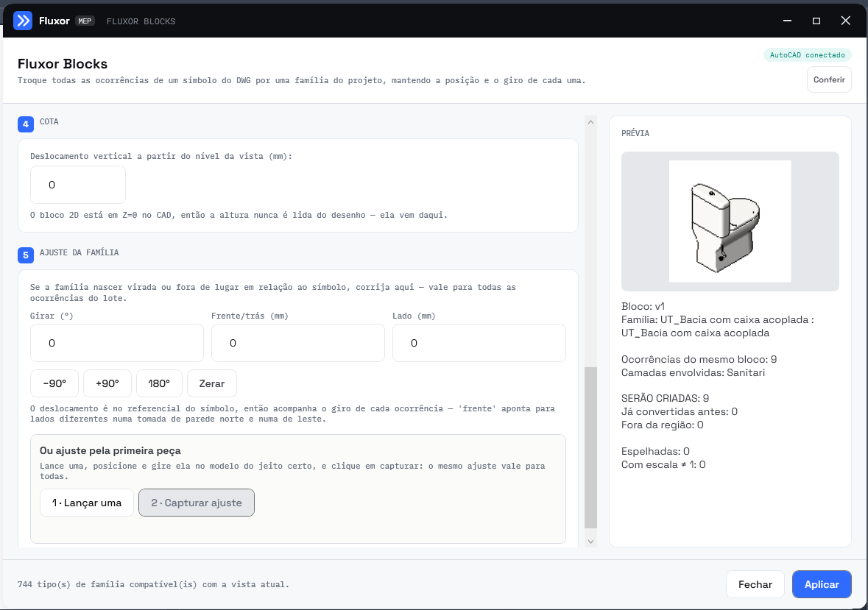Click the toilet preview thumbnail
This screenshot has height=610, width=868.
click(x=730, y=221)
